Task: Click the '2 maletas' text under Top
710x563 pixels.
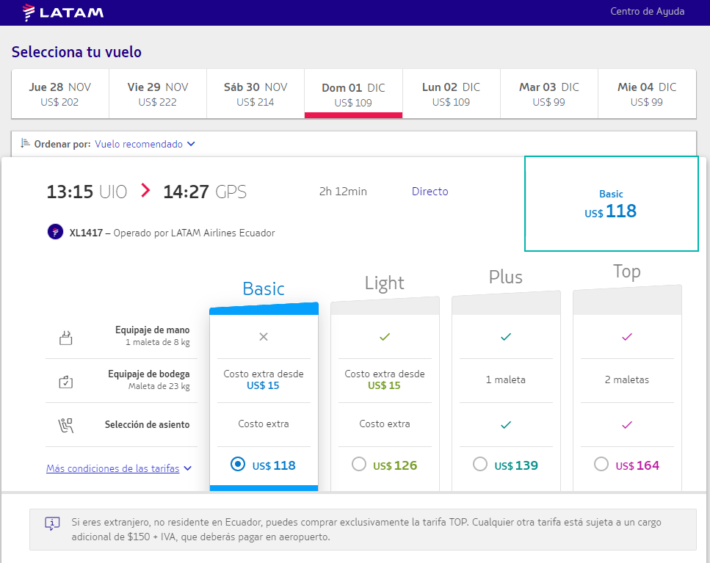Action: tap(627, 380)
